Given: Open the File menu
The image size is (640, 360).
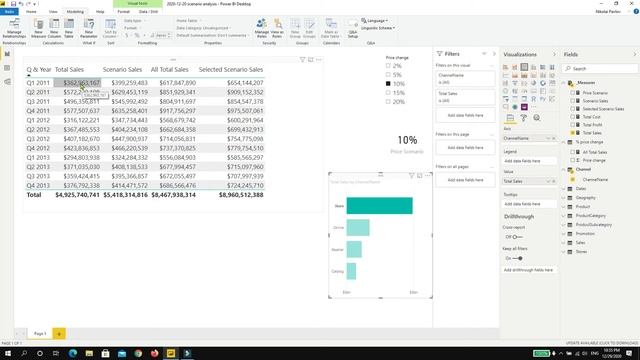Looking at the screenshot, I should (x=9, y=11).
